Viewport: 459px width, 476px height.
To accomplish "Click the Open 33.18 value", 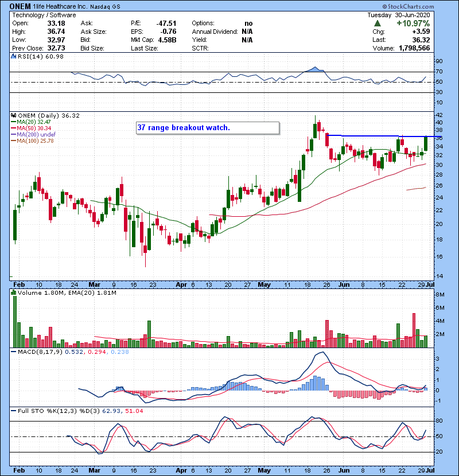I will pos(56,24).
